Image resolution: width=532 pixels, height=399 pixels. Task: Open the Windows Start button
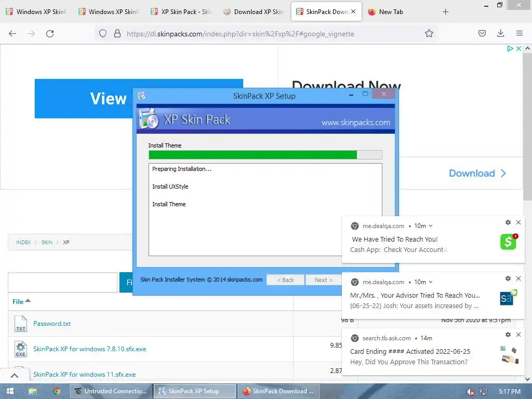(x=10, y=391)
